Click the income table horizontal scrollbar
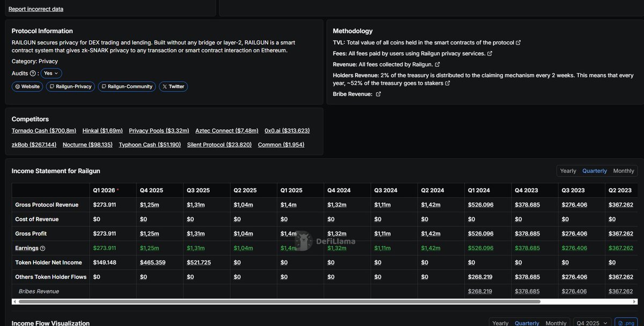The height and width of the screenshot is (326, 644). click(279, 302)
